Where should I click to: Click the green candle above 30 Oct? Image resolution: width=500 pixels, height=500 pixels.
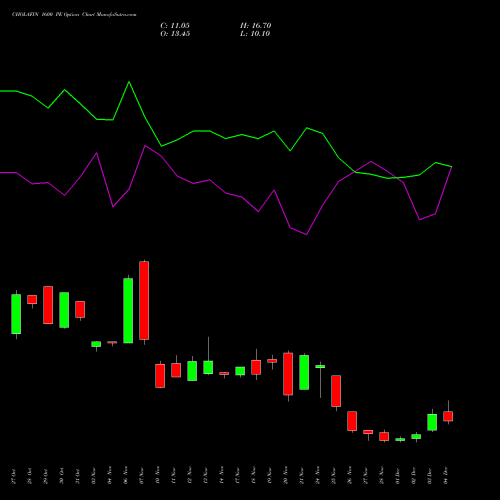tap(64, 310)
